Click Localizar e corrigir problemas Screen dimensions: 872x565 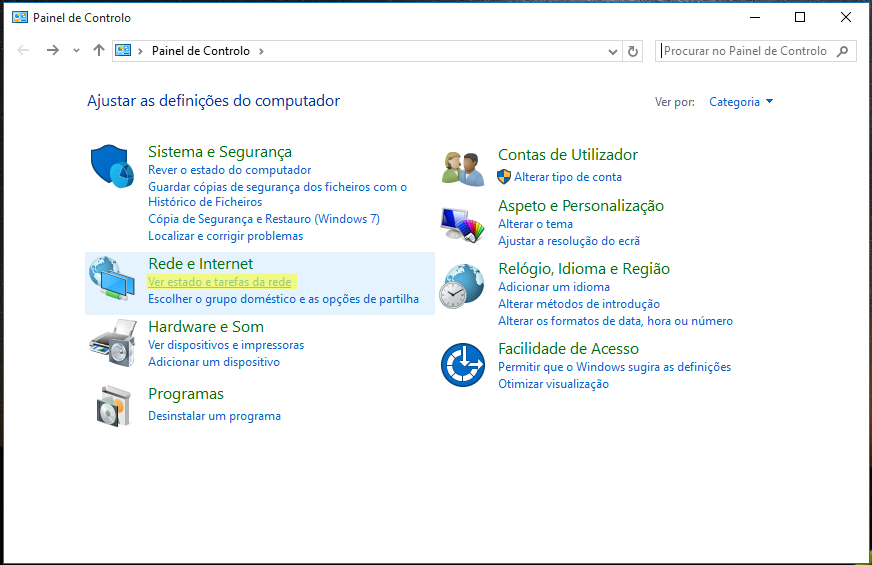(225, 236)
